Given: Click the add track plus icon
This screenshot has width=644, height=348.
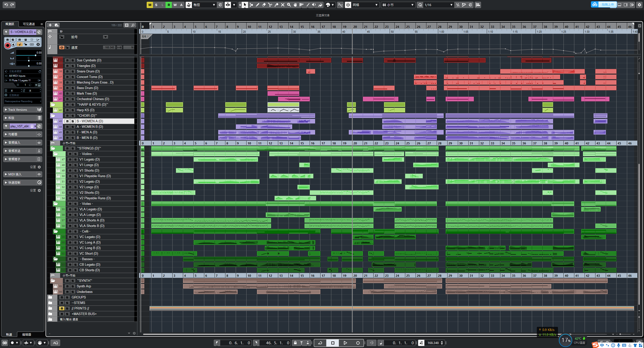Looking at the screenshot, I should click(x=50, y=25).
